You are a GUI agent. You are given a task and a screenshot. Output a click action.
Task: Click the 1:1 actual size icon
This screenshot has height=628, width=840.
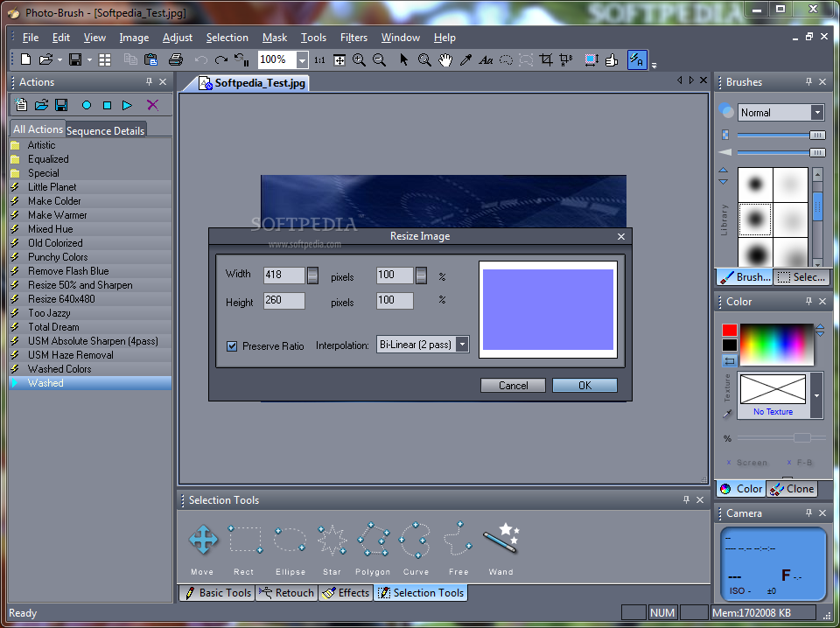320,60
